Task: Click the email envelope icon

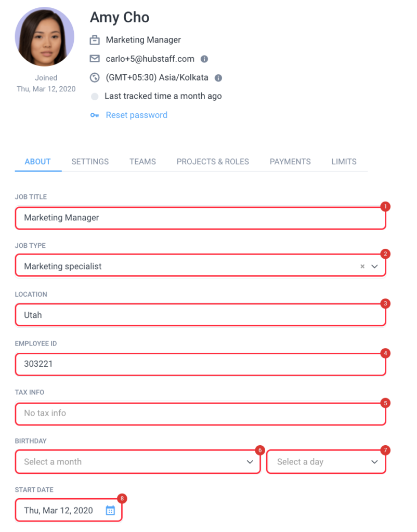Action: click(95, 59)
